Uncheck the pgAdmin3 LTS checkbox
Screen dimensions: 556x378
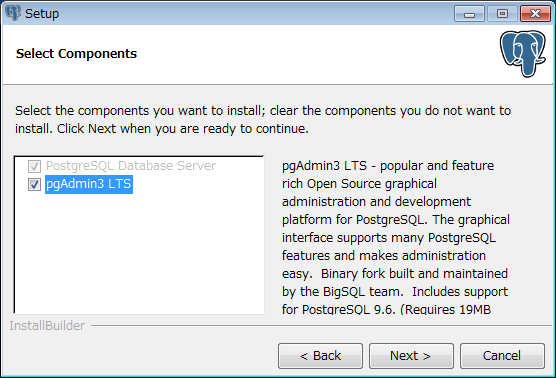pyautogui.click(x=34, y=184)
